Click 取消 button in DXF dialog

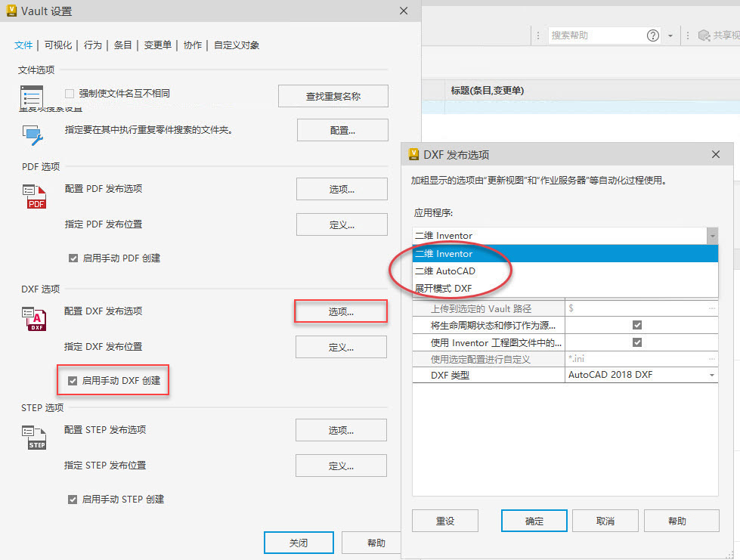(x=605, y=521)
